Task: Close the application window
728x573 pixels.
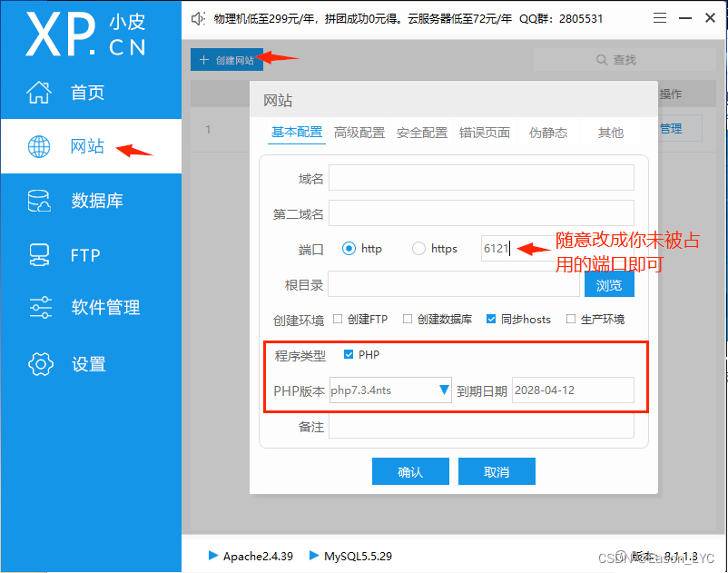Action: [x=710, y=18]
